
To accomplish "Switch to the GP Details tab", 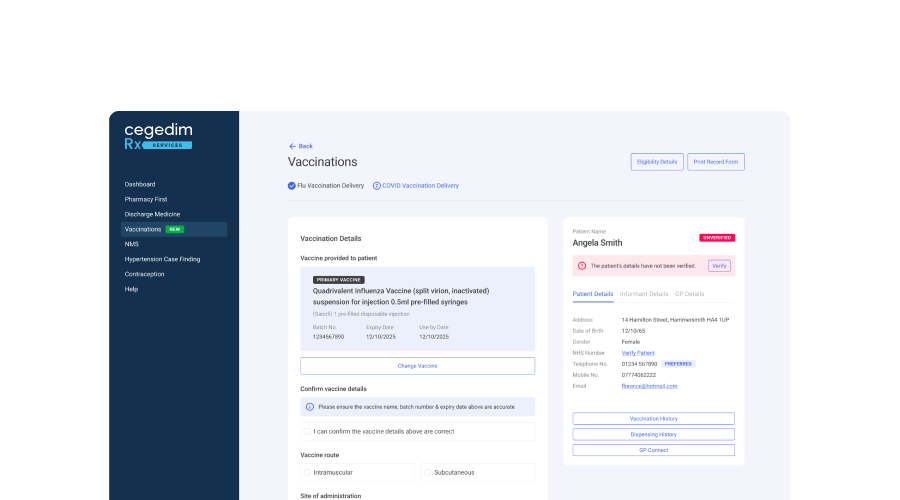I will coord(689,294).
